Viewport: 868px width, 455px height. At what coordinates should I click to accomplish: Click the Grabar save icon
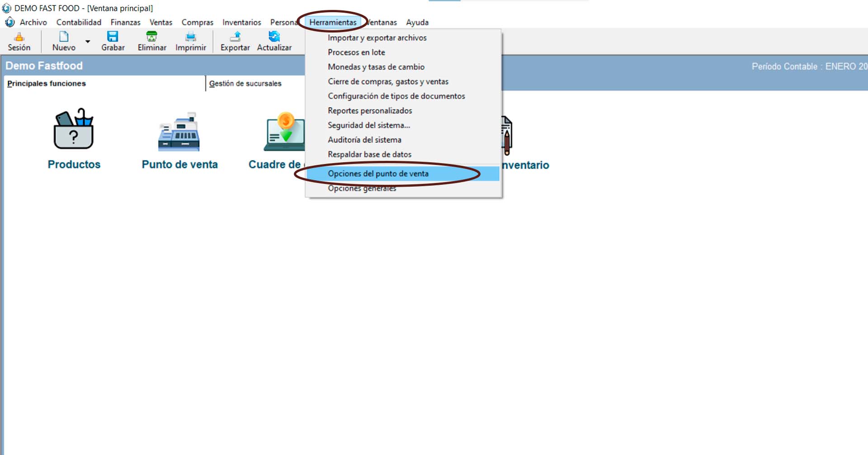click(x=113, y=37)
